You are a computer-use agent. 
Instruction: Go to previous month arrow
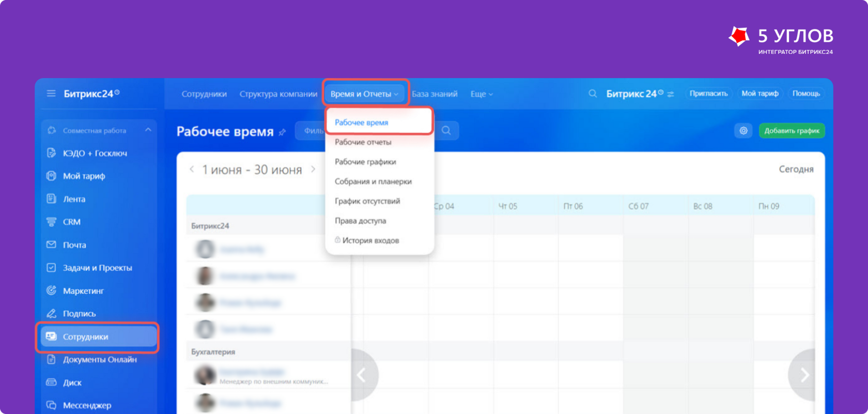(x=192, y=169)
